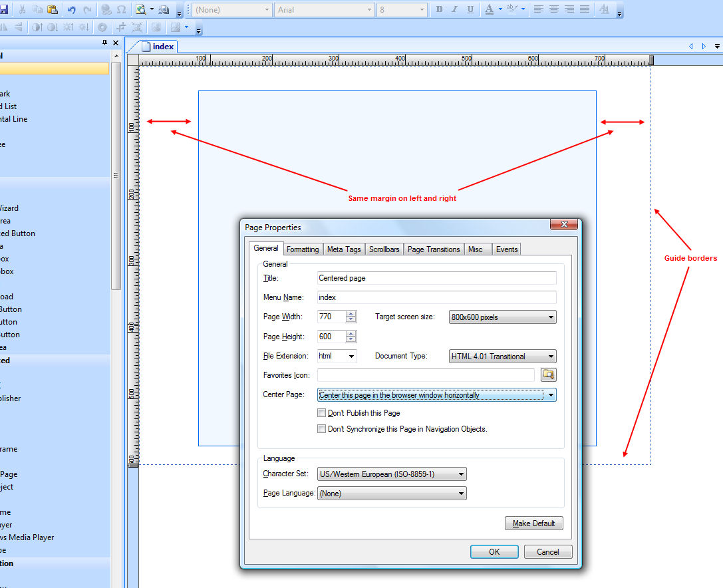The width and height of the screenshot is (723, 588).
Task: Click the Underline formatting icon
Action: coord(470,10)
